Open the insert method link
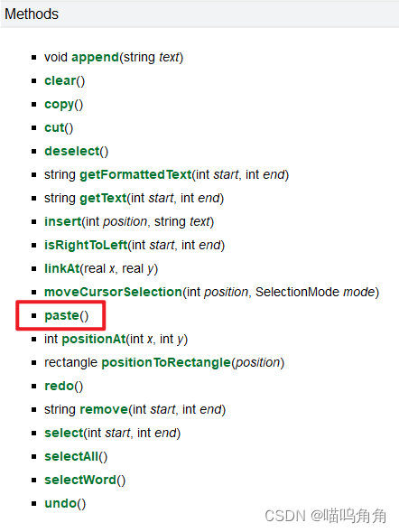 [x=63, y=221]
